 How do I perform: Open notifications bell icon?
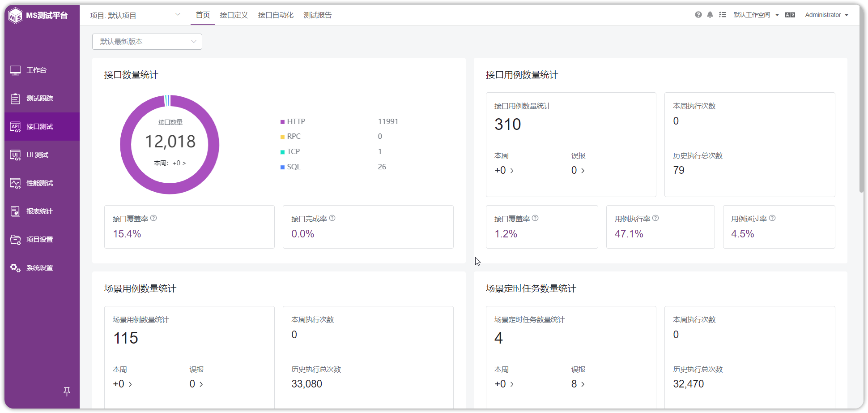pyautogui.click(x=710, y=15)
